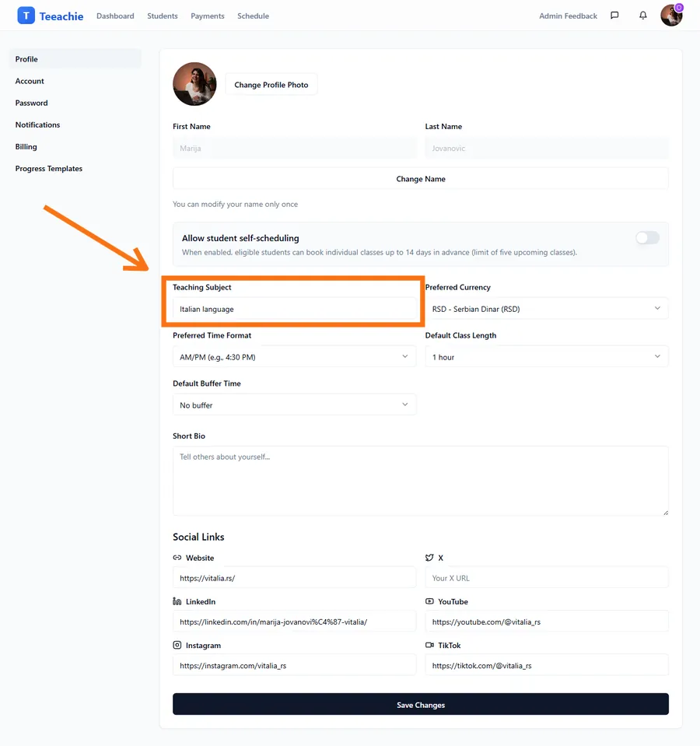Open Admin Feedback
The image size is (700, 746).
coord(568,15)
